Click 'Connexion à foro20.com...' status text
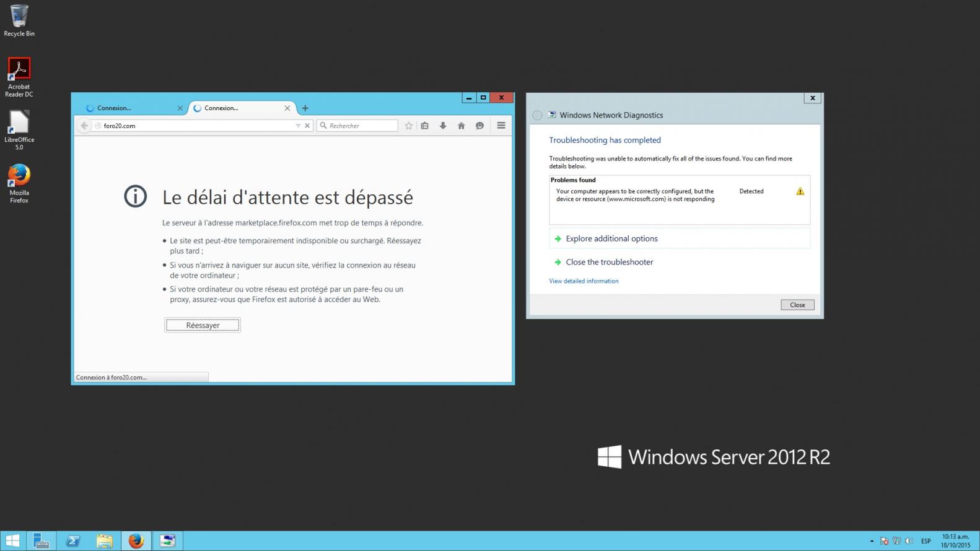Viewport: 980px width, 551px height. [112, 377]
